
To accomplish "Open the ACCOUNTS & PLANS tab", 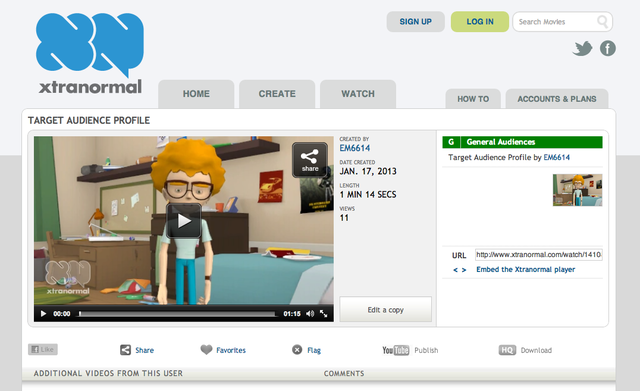I will coord(557,99).
